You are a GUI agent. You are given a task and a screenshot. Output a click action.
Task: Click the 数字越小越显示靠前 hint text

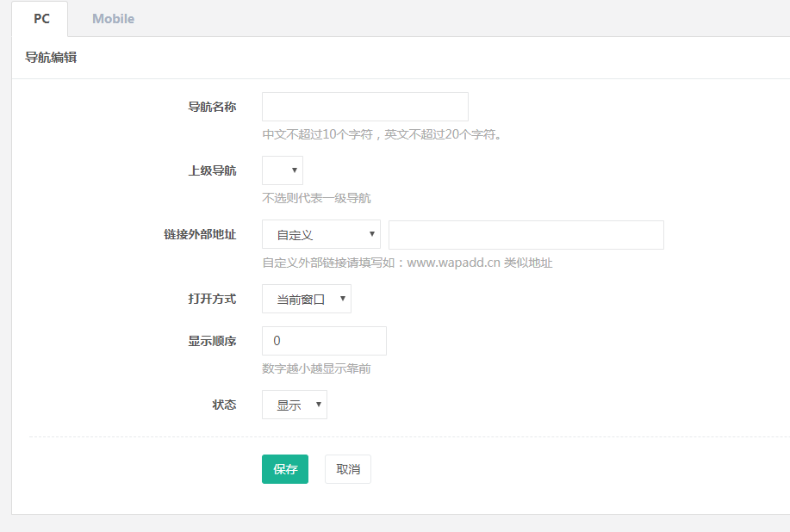[x=316, y=368]
